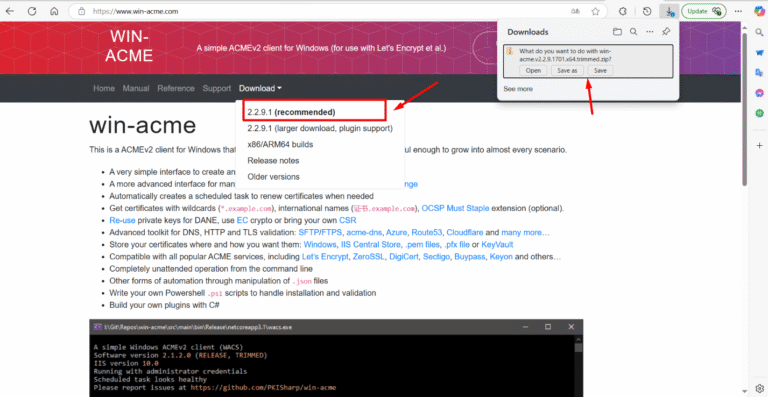Open the Copilot icon at top right

click(x=759, y=11)
